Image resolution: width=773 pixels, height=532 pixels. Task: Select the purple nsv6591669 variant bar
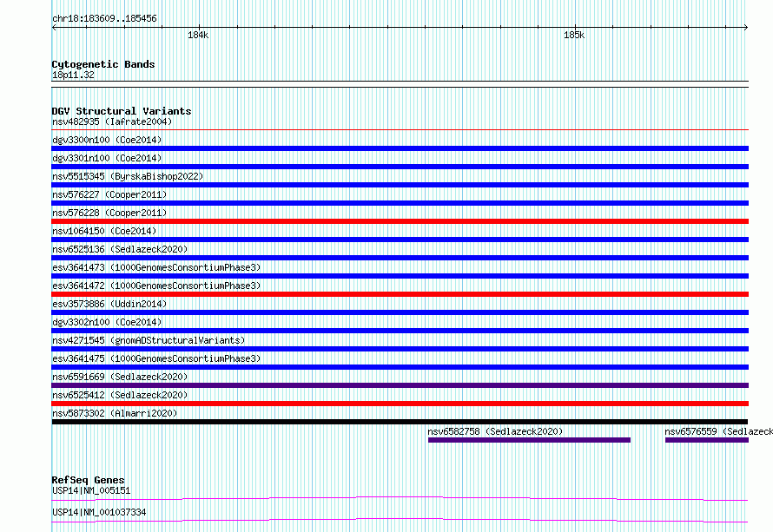point(400,385)
